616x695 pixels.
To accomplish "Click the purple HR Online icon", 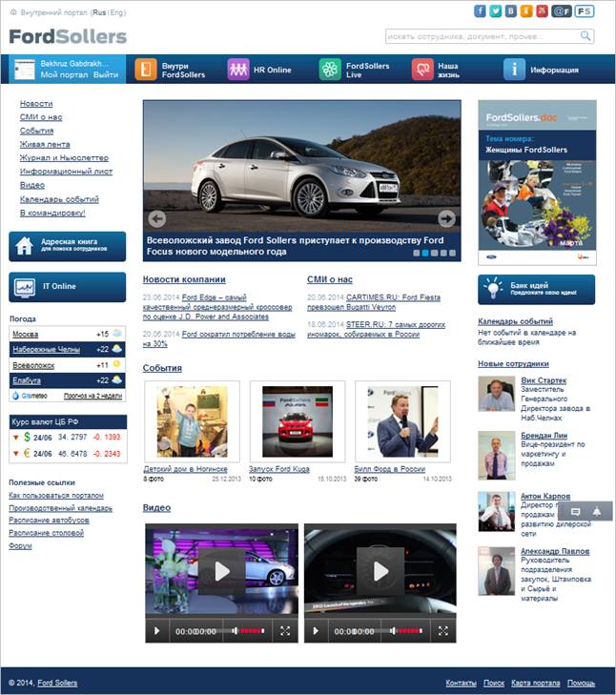I will coord(238,70).
